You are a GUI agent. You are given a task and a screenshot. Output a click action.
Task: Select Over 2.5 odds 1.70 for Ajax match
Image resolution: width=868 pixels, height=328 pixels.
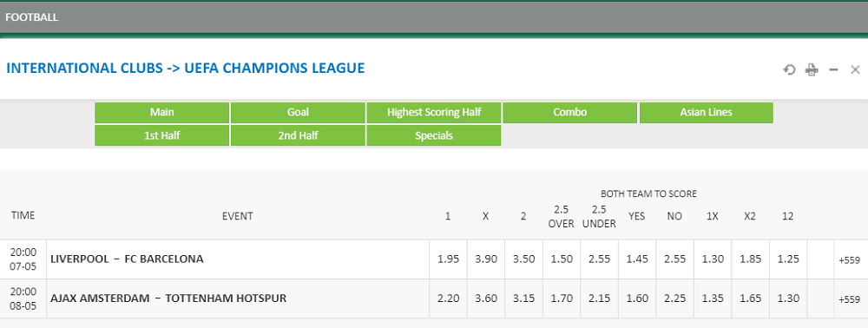561,298
